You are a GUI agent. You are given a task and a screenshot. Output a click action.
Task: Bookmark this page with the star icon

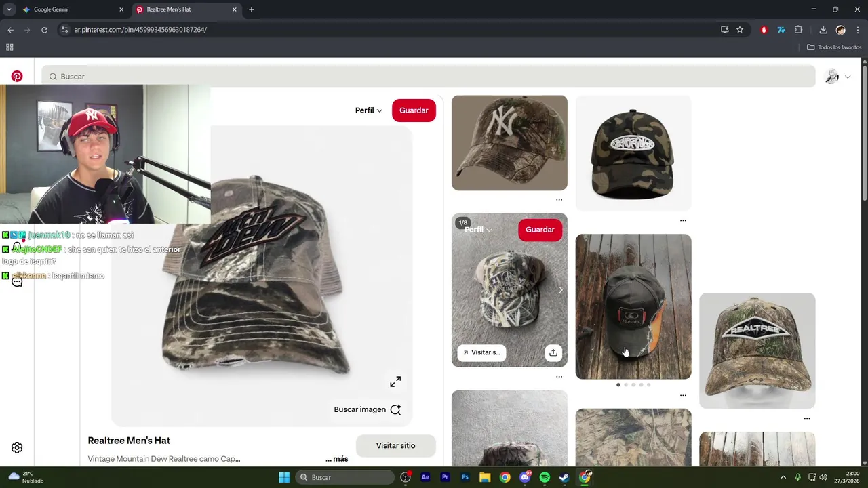coord(740,30)
